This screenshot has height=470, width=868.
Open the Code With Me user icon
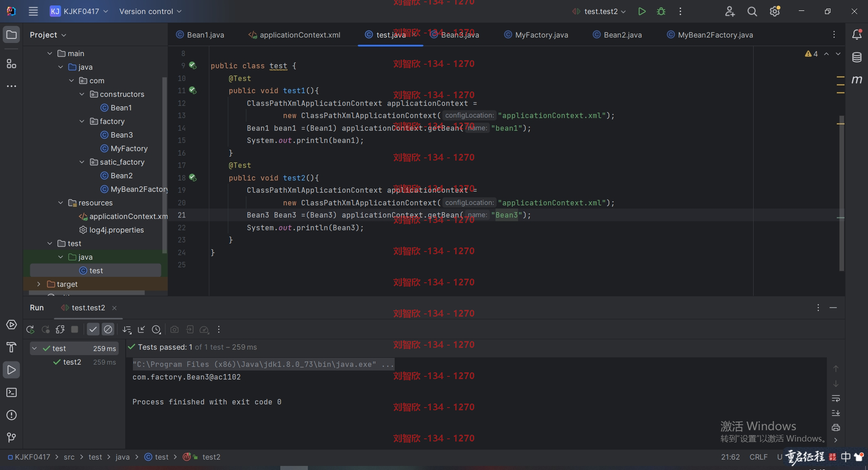pyautogui.click(x=730, y=11)
